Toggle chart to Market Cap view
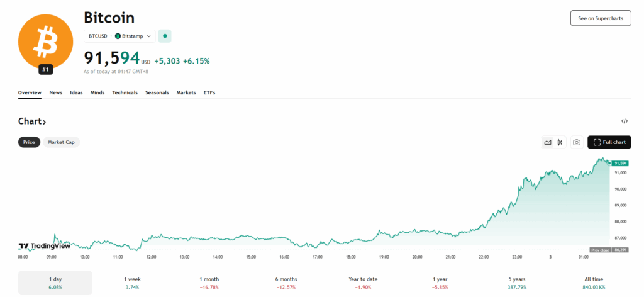Viewport: 644px width, 297px height. (x=61, y=142)
